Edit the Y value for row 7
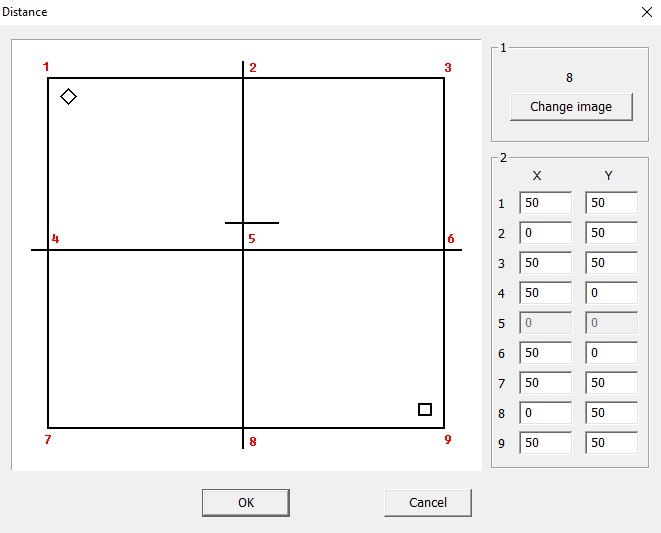 [611, 382]
